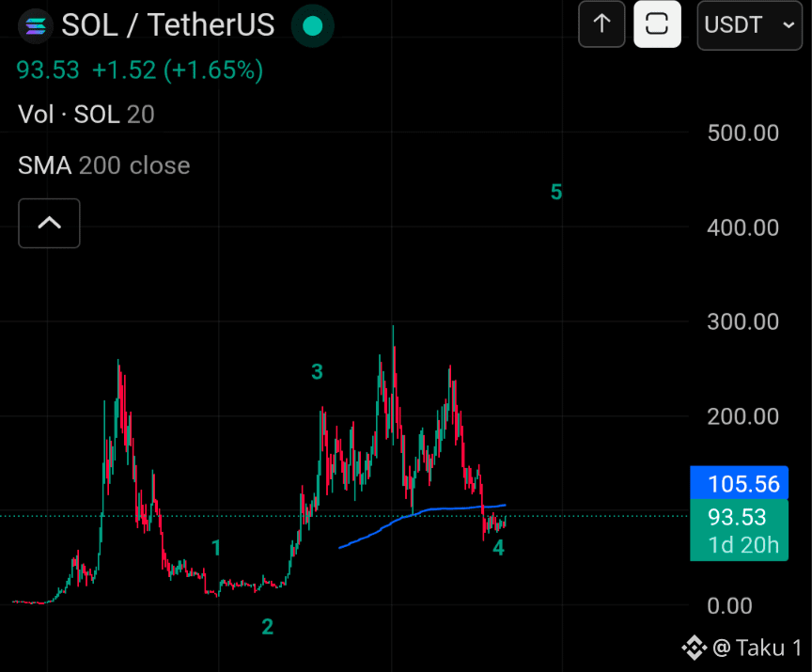
Task: Click the 93.53 last price value
Action: pyautogui.click(x=48, y=70)
